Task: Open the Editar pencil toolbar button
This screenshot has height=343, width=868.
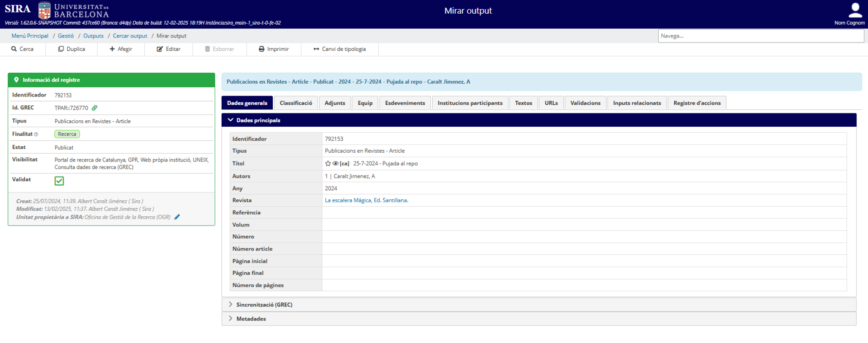Action: [x=169, y=49]
